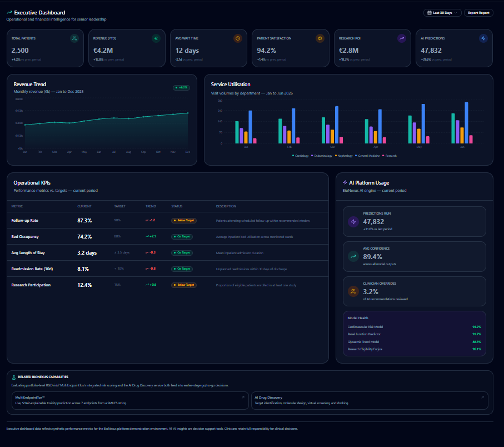
Task: Click the tall blue General Medicine bar for Jun
Action: click(466, 123)
